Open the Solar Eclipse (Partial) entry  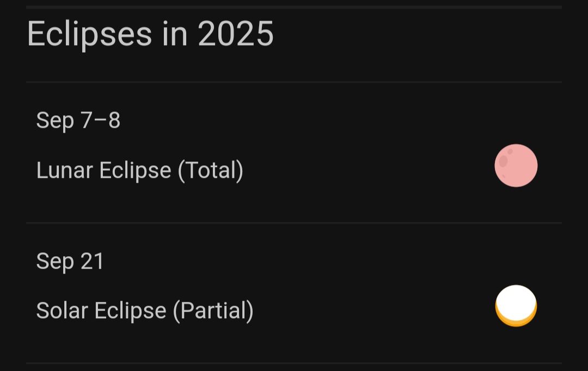click(x=294, y=293)
